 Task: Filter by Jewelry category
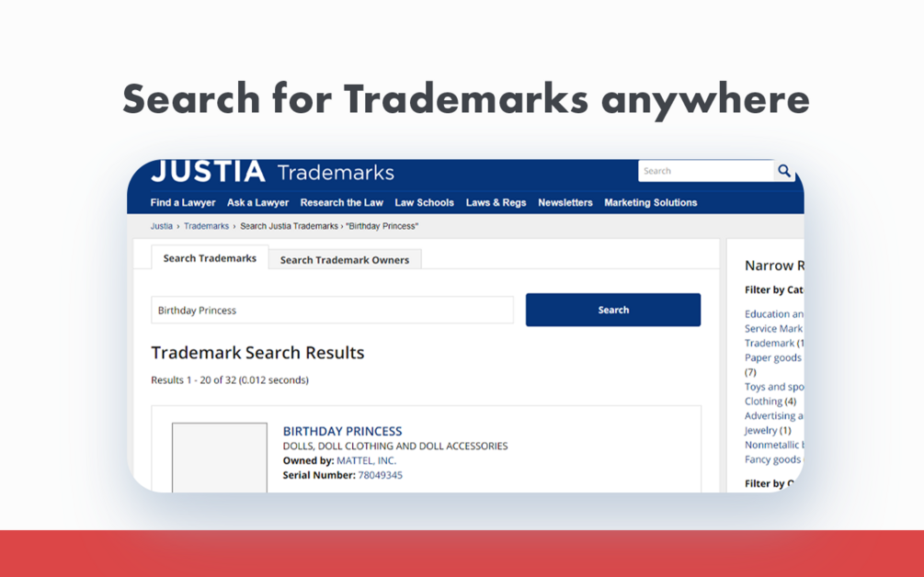tap(760, 430)
